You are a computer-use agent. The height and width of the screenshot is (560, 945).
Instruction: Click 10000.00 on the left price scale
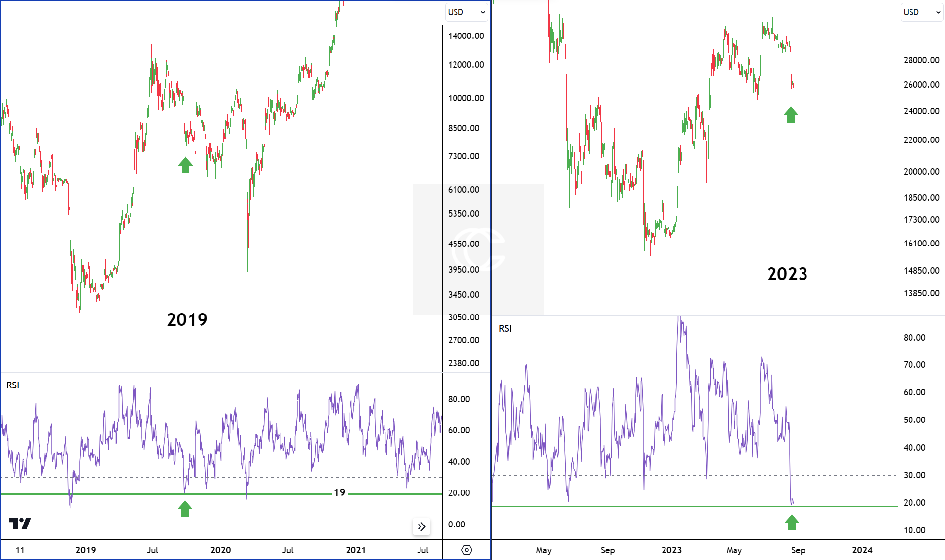pos(466,98)
